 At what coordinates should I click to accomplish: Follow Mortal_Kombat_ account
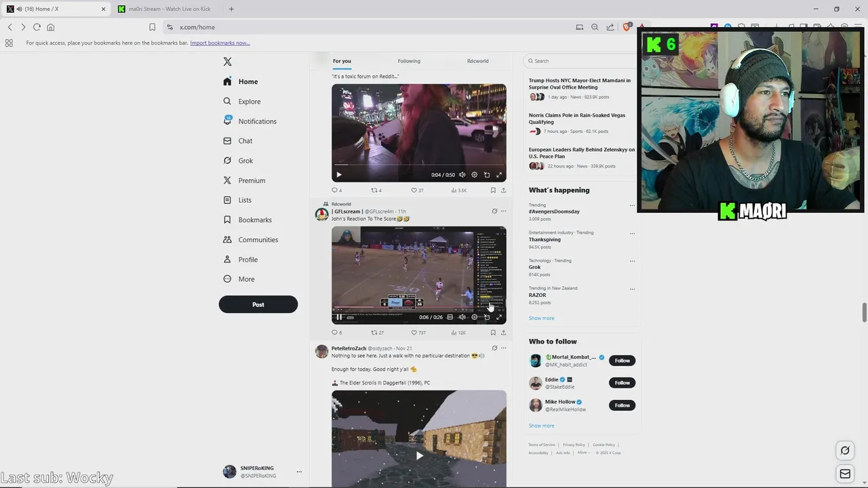coord(622,361)
